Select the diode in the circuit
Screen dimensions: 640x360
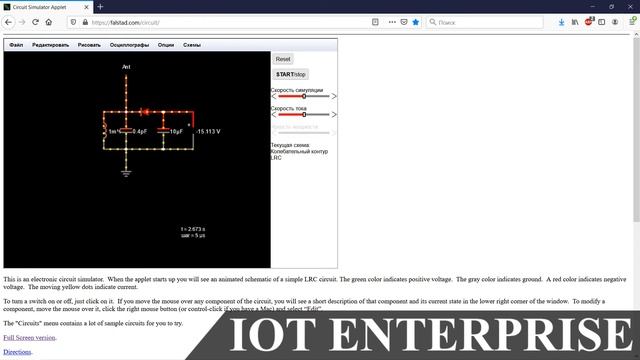pyautogui.click(x=144, y=111)
